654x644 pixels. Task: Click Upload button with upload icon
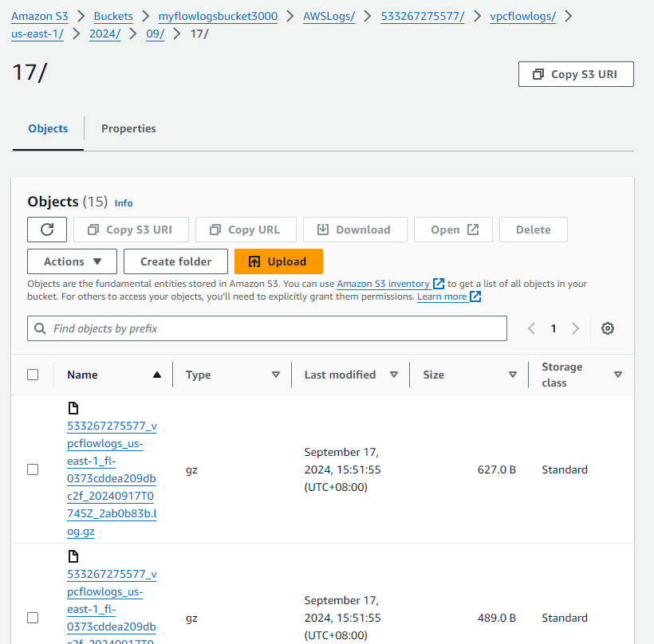(x=278, y=261)
